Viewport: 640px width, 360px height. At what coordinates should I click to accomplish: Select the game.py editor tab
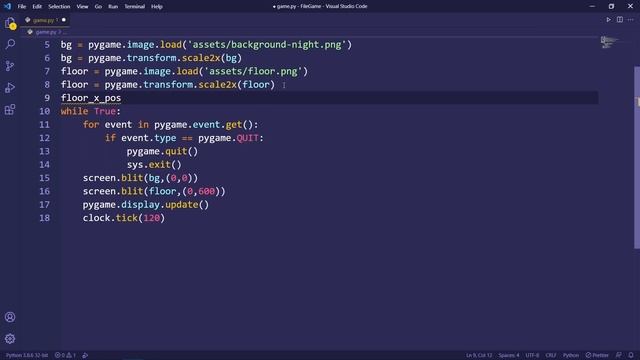pos(44,20)
